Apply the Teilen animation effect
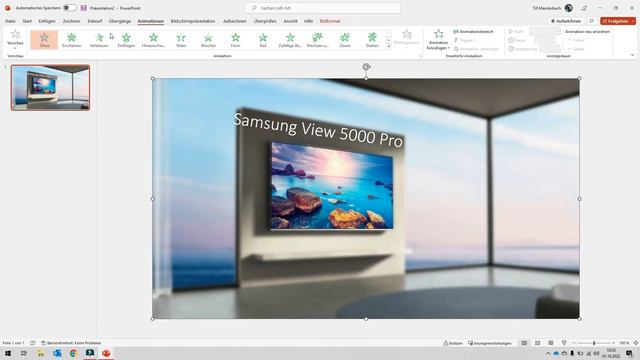Viewport: 640px width, 360px height. coord(181,40)
